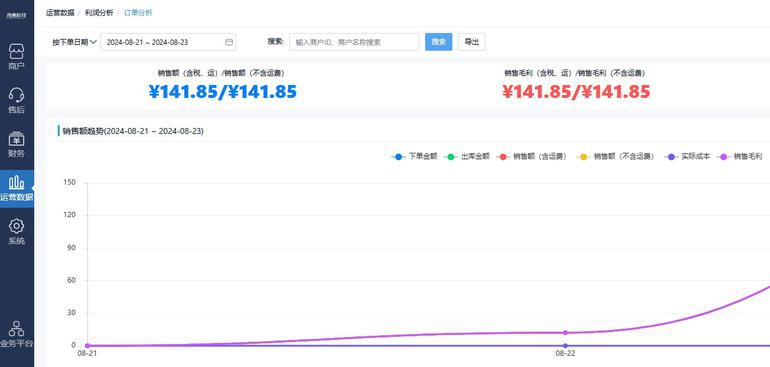Select the 运营数据 bar chart icon
The image size is (770, 367).
[17, 188]
